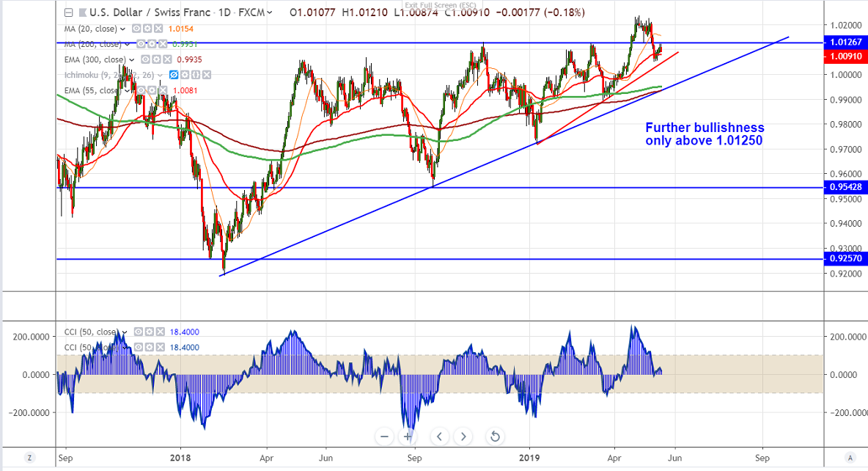
Task: Expand the FXCM symbol title dropdown
Action: pyautogui.click(x=270, y=12)
